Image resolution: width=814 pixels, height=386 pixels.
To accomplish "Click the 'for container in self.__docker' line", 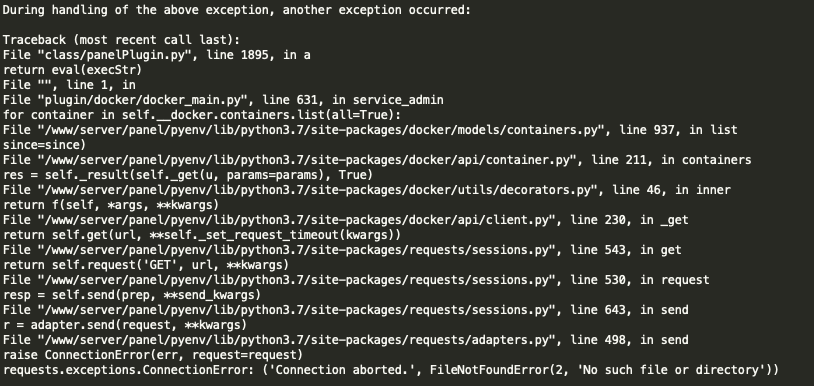I will tap(202, 115).
